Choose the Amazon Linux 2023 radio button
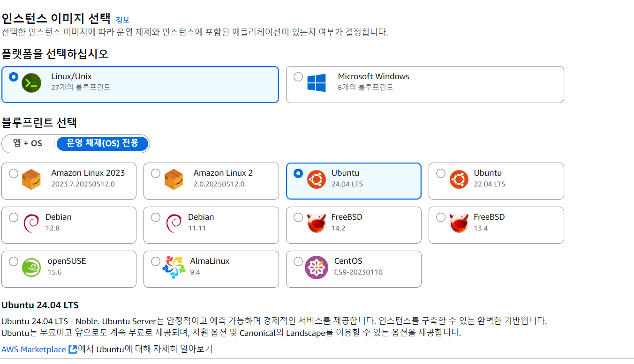The height and width of the screenshot is (364, 634). (14, 173)
